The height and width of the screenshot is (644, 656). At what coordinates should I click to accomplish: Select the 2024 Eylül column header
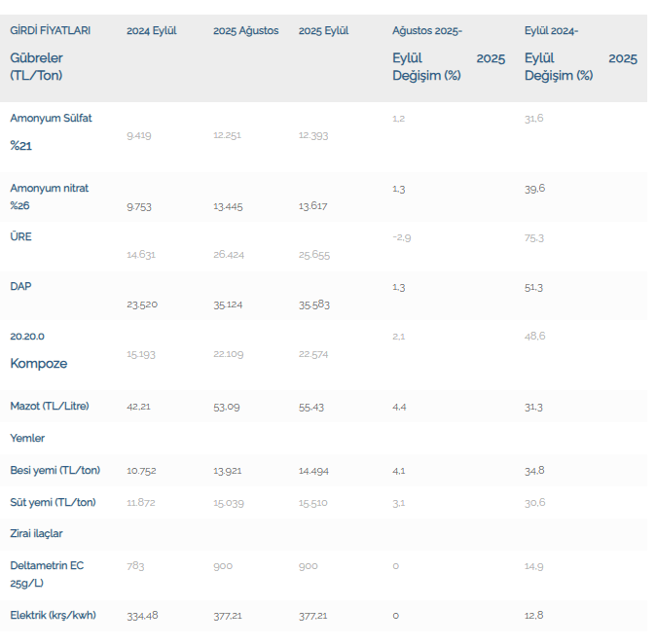[151, 31]
